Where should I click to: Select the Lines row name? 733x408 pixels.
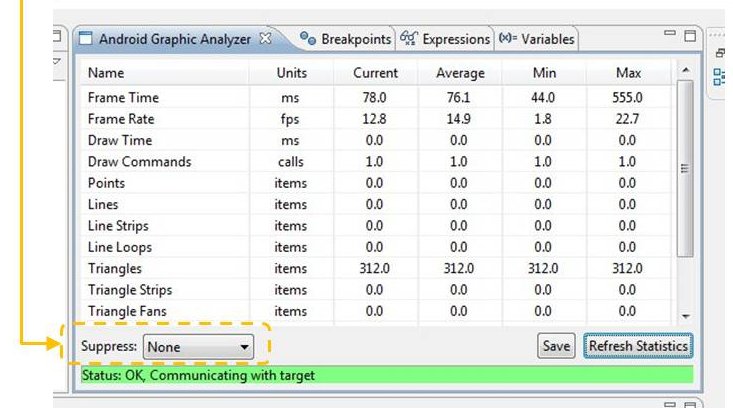click(x=103, y=204)
